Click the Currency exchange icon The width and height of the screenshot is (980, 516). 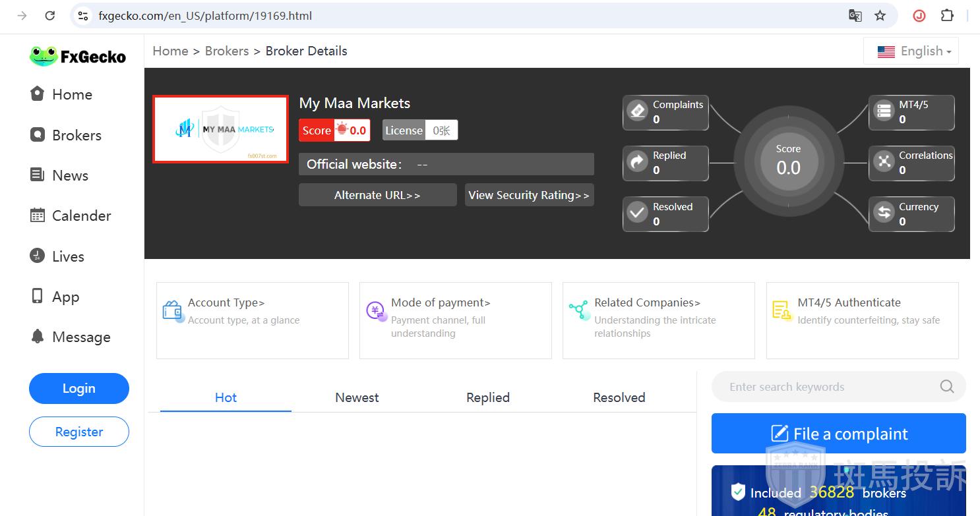pos(884,214)
